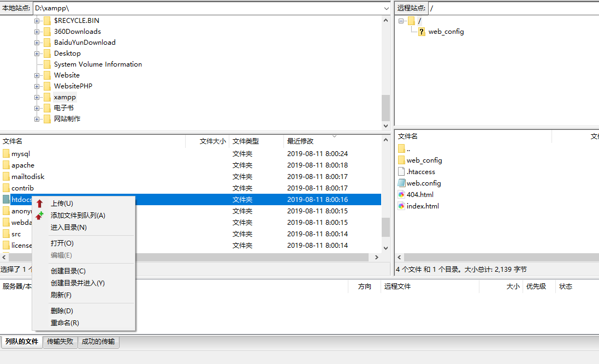
Task: Click the mysql folder icon
Action: coord(6,154)
